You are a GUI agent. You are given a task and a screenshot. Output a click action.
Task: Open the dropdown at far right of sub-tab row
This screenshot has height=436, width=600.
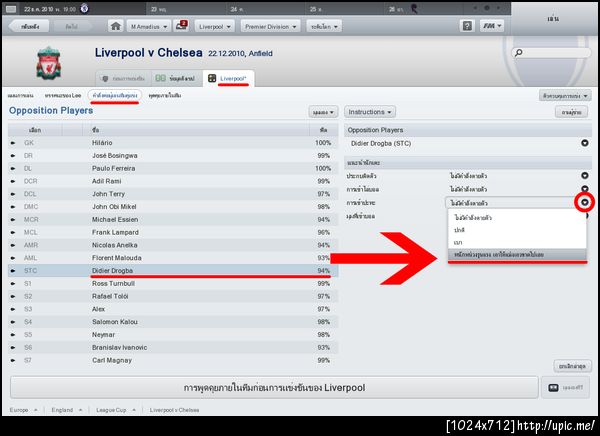click(x=565, y=96)
